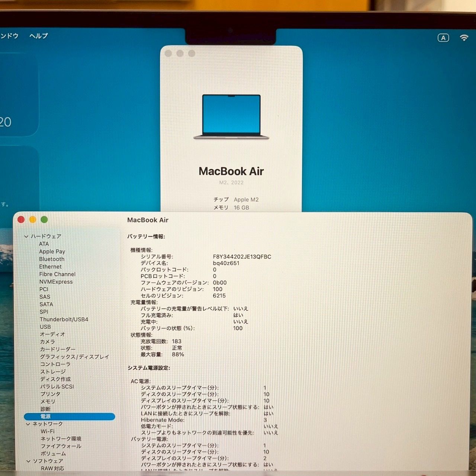Select オーディオ in the sidebar
Screen dimensions: 476x476
click(52, 334)
